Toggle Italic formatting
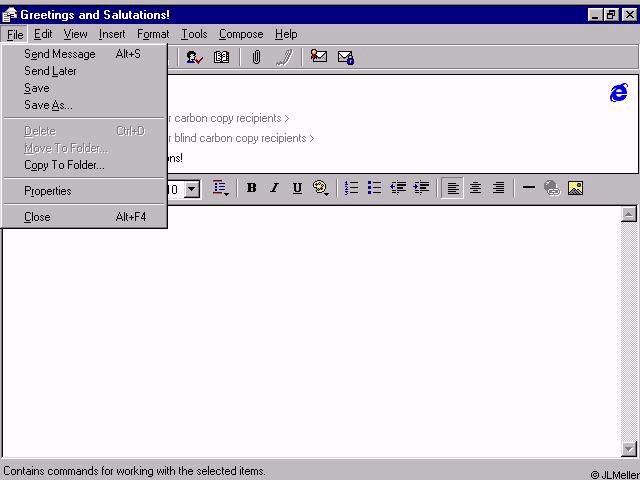Screen dimensions: 640x480 pyautogui.click(x=274, y=188)
